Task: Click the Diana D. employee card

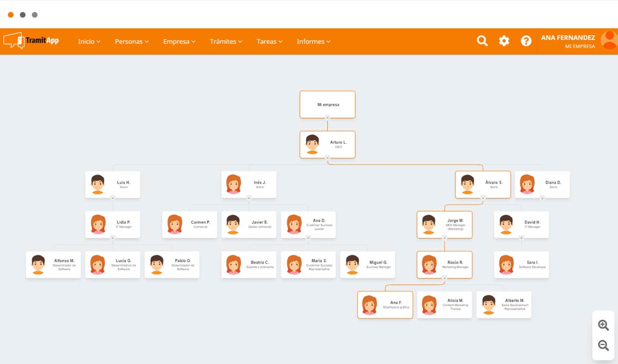Action: click(x=542, y=185)
